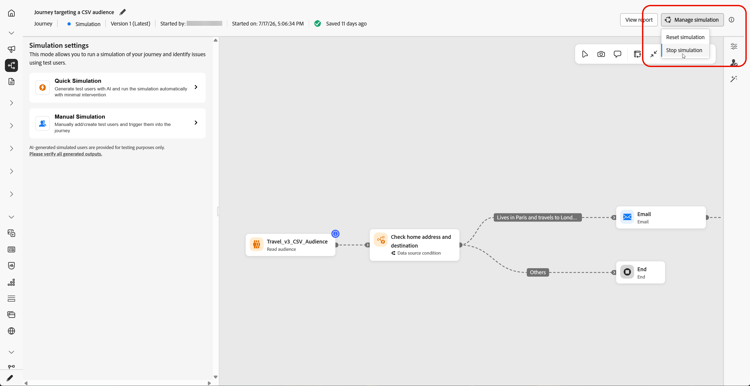Open the sliders settings icon in right rail
The width and height of the screenshot is (750, 386).
tap(734, 46)
